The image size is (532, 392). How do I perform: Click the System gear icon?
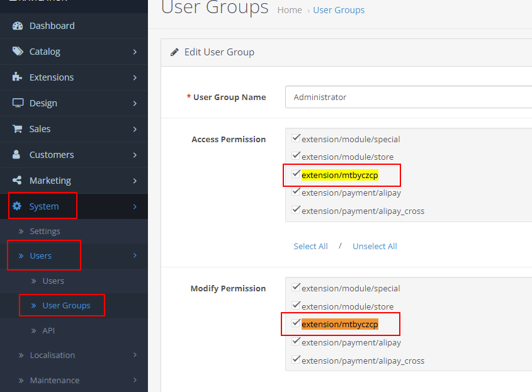tap(18, 206)
